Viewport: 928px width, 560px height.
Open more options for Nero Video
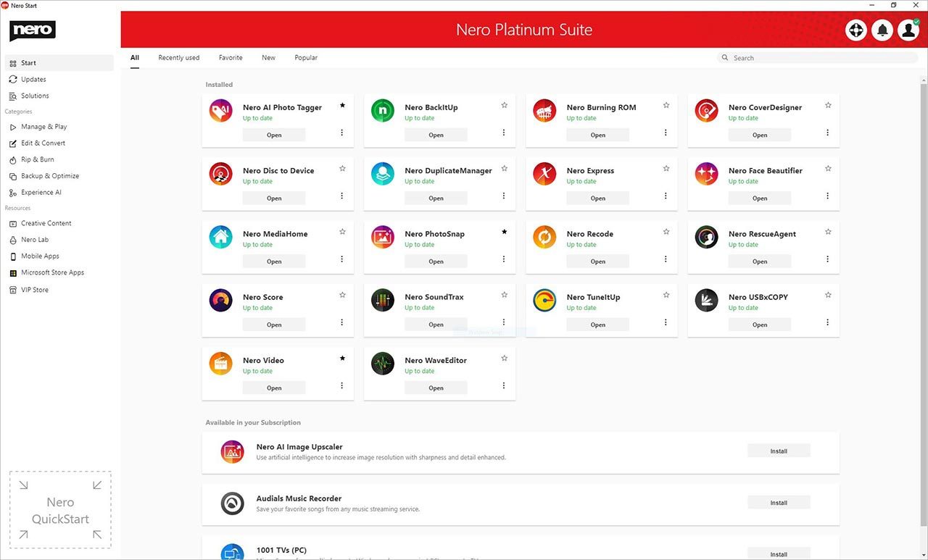(342, 385)
